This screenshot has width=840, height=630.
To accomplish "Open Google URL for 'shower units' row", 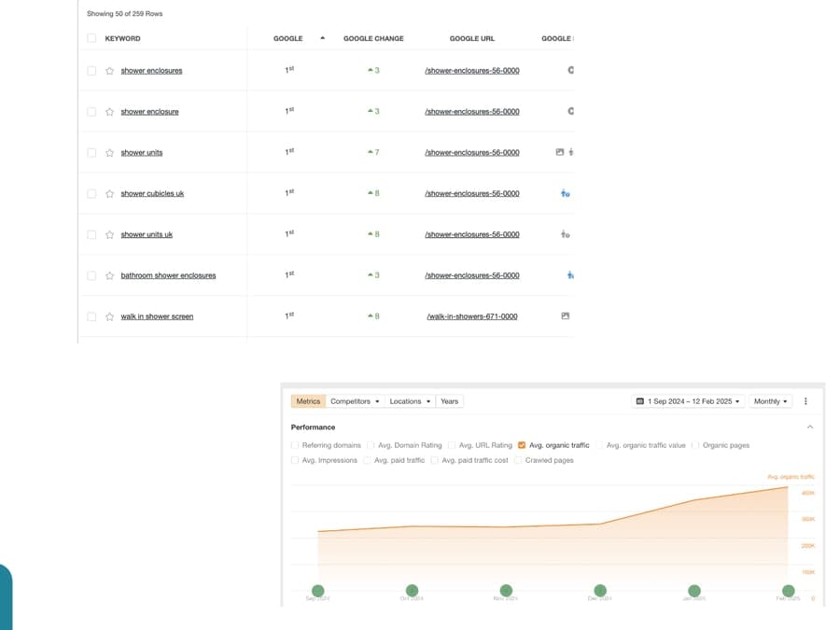I will [472, 153].
